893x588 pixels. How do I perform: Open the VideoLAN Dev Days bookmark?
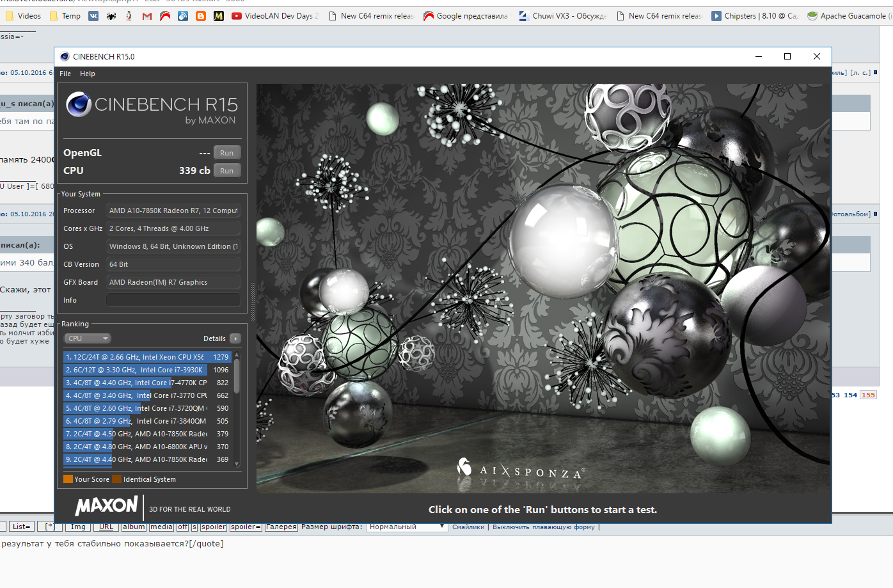[x=276, y=16]
